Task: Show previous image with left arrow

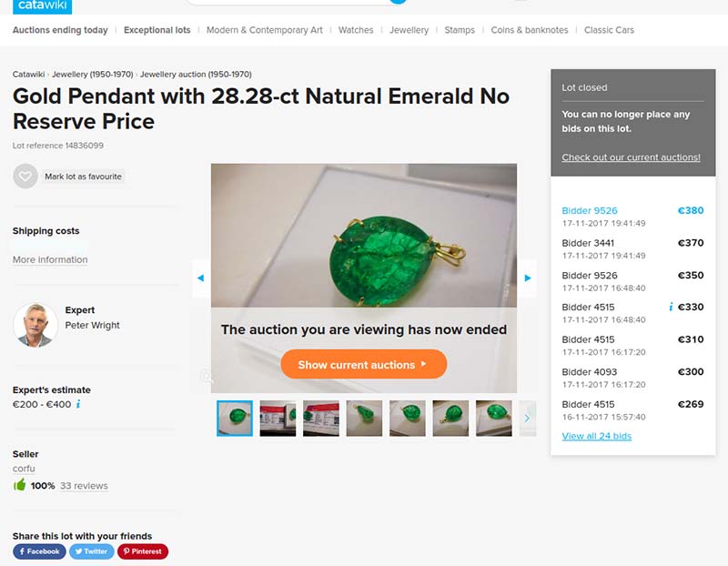Action: click(200, 278)
